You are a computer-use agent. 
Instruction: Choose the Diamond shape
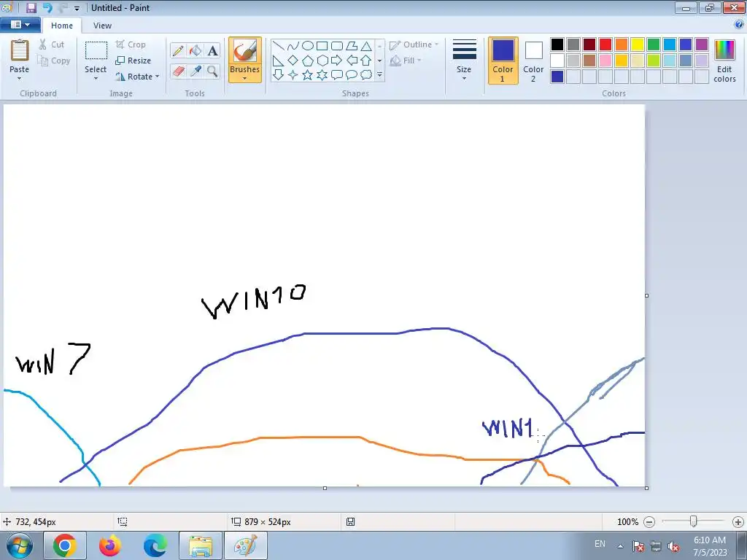(x=293, y=61)
